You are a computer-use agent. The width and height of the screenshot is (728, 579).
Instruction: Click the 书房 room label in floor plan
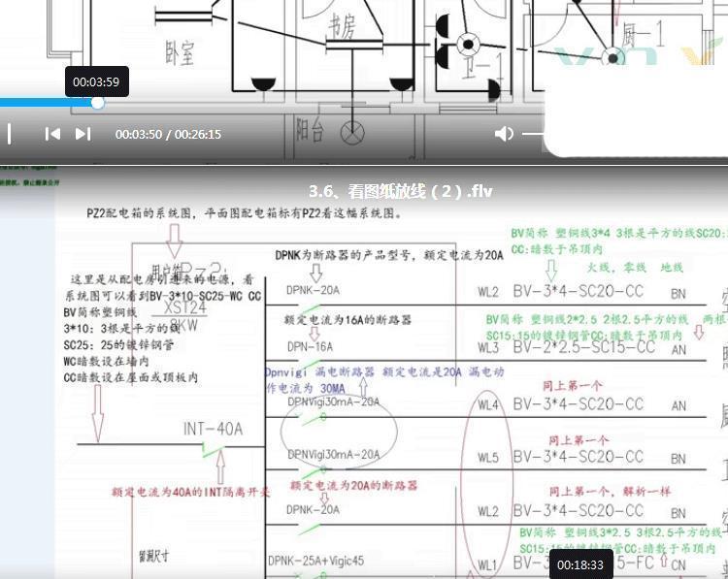tap(342, 24)
